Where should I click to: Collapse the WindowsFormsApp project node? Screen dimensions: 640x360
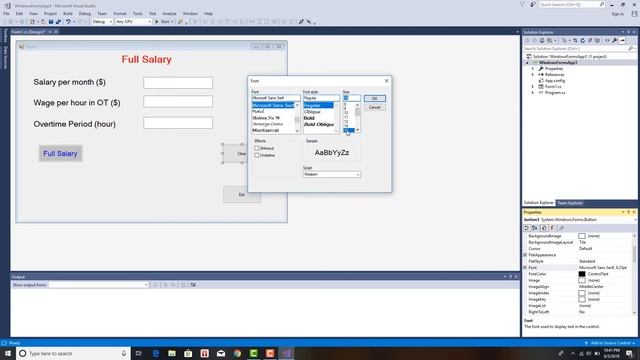coord(527,63)
